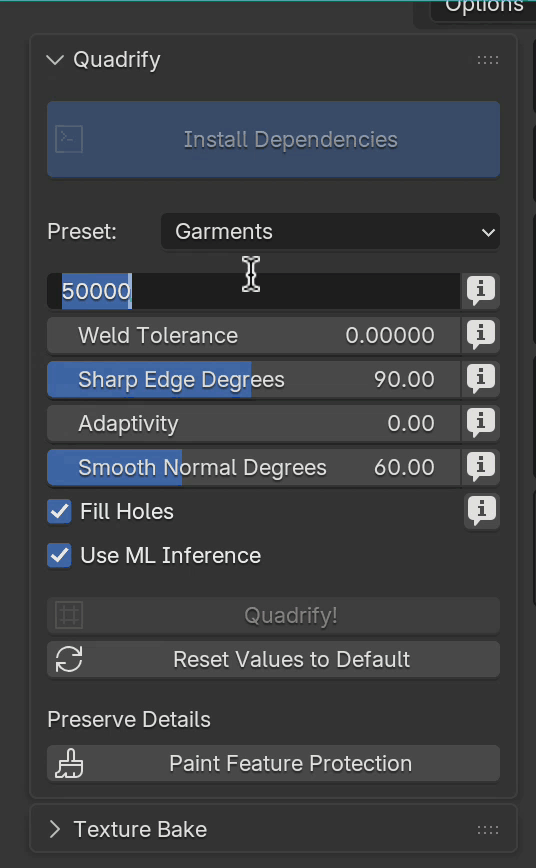Grab the Quadrify panel drag-handle dots
The image size is (536, 868).
click(488, 60)
